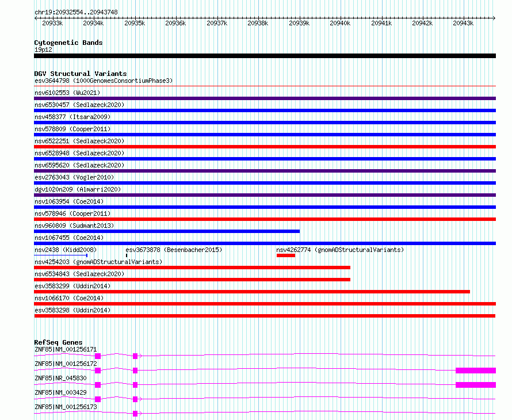Click the exon box of ZNF85|NM_001256173
Viewport: 512px width, 420px height.
[x=135, y=414]
